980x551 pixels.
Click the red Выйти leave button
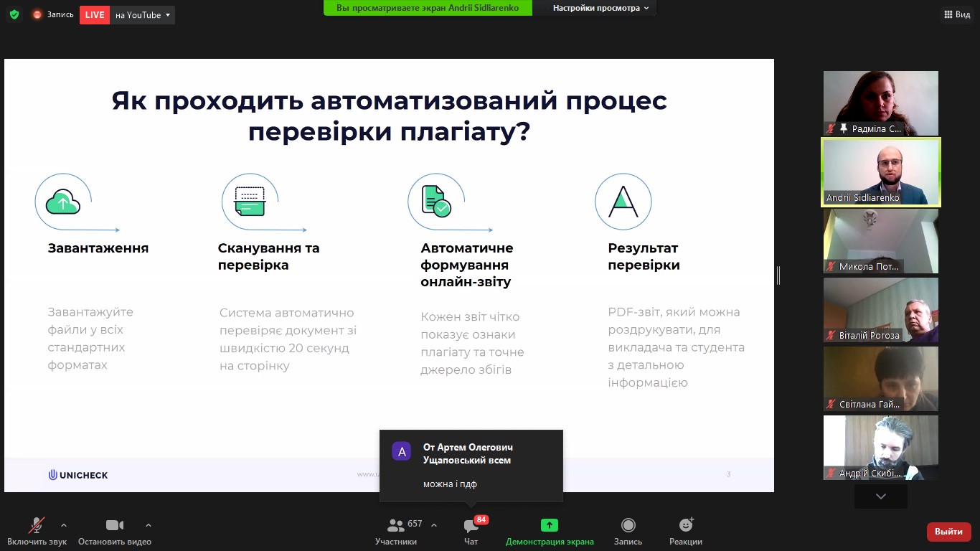[949, 532]
